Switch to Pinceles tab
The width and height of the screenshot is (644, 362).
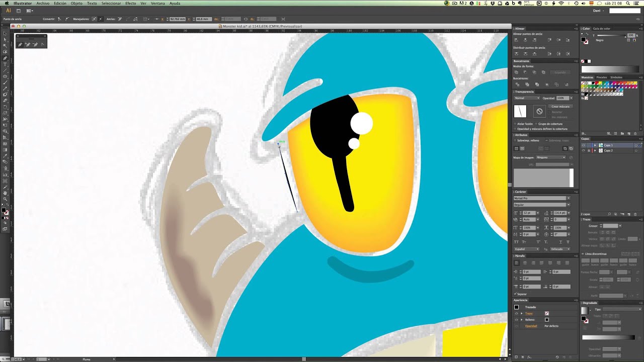coord(602,77)
